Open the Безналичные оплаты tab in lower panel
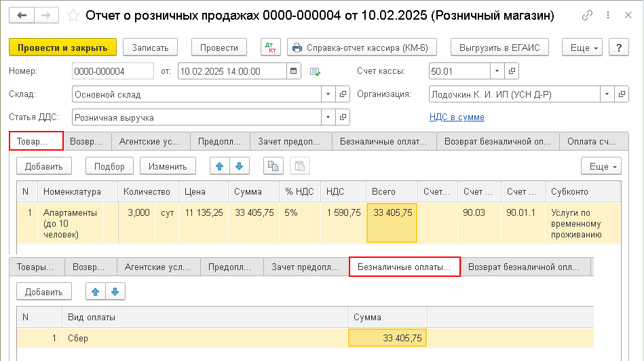 tap(404, 267)
